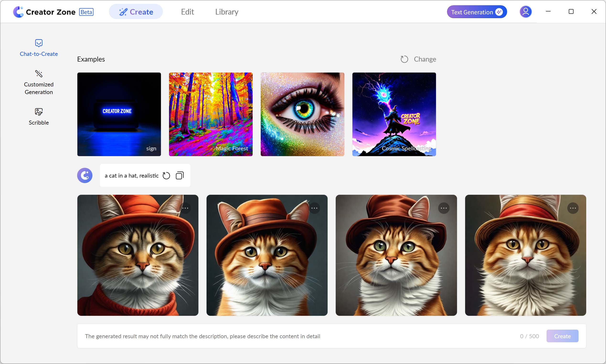Open options menu on second cat image

coord(314,208)
